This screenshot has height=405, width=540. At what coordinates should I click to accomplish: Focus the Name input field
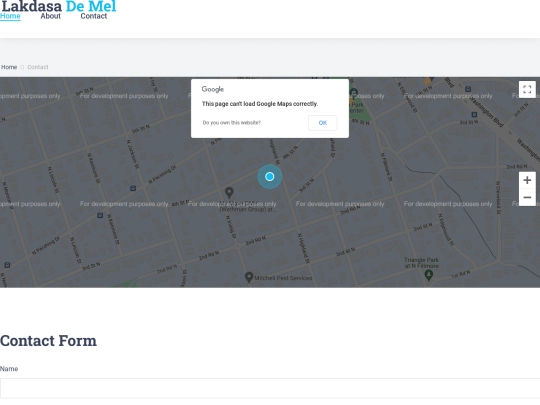[270, 388]
